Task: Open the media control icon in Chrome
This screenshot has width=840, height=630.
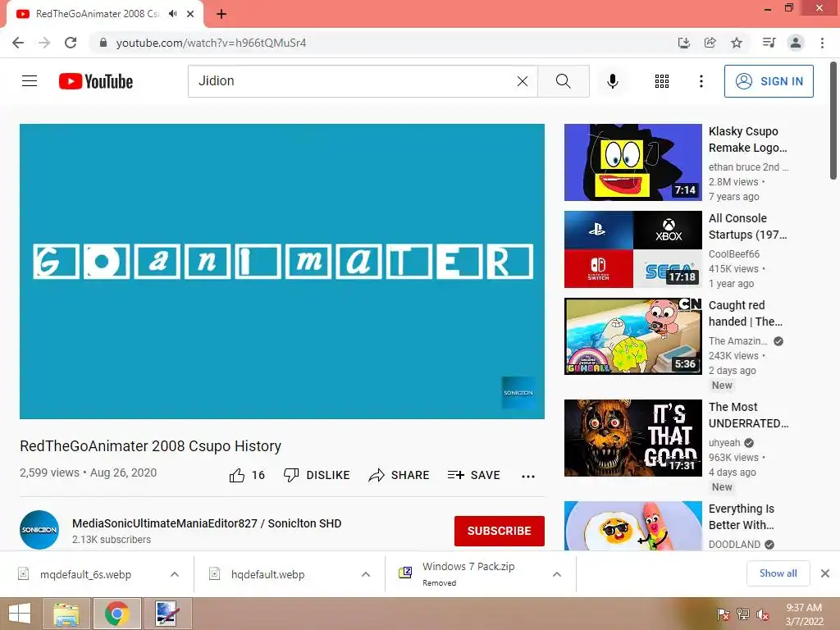Action: tap(769, 43)
